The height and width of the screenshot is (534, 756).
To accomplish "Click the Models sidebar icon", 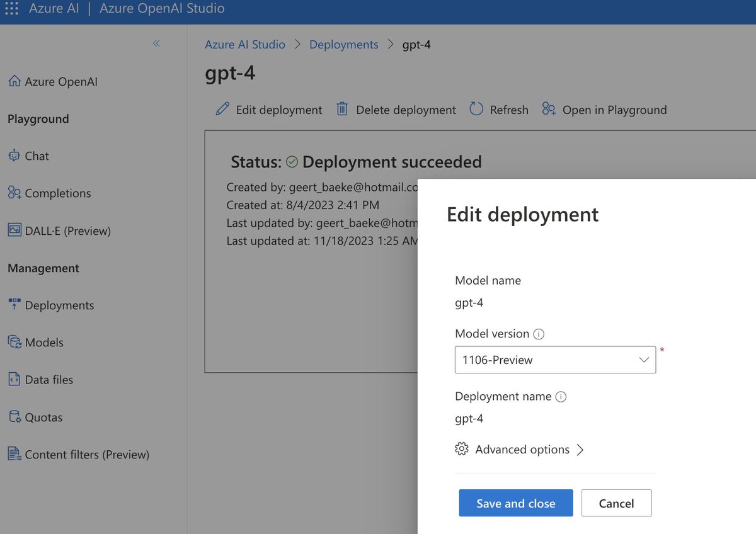I will pos(14,342).
